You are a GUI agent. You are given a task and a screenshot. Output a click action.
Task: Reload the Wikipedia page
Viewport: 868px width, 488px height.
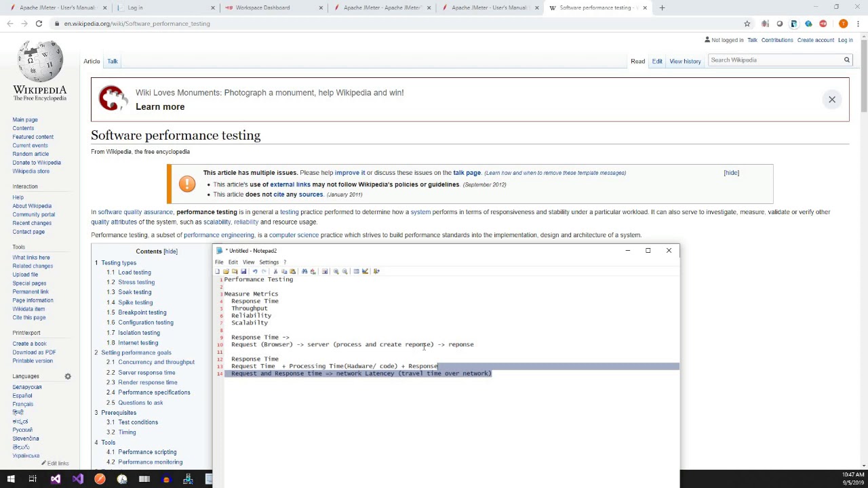click(39, 24)
